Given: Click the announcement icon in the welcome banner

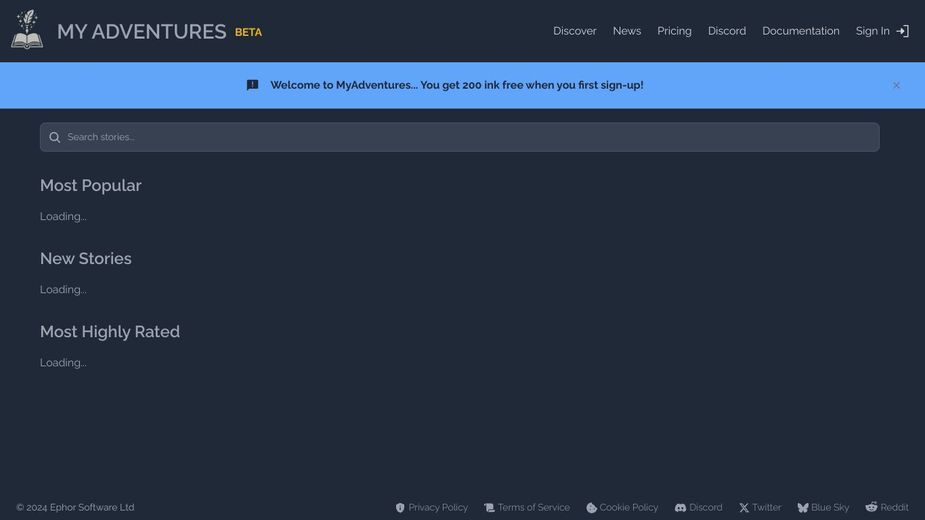Looking at the screenshot, I should tap(252, 85).
